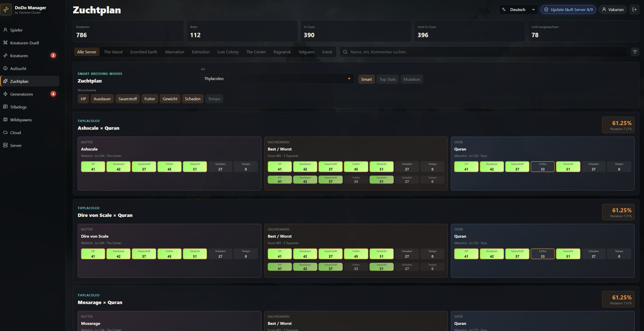The image size is (644, 331).
Task: Toggle the Futter Wunschwert chip
Action: [x=150, y=99]
